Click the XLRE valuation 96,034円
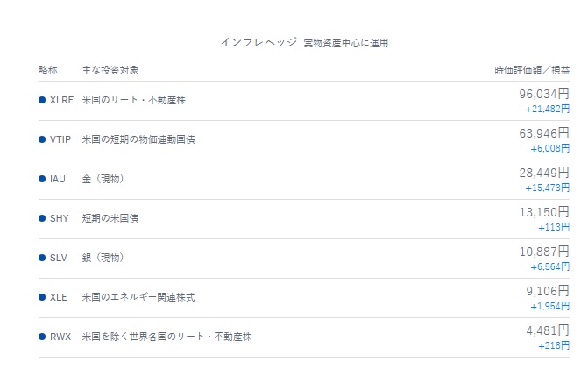The width and height of the screenshot is (588, 376). (543, 93)
